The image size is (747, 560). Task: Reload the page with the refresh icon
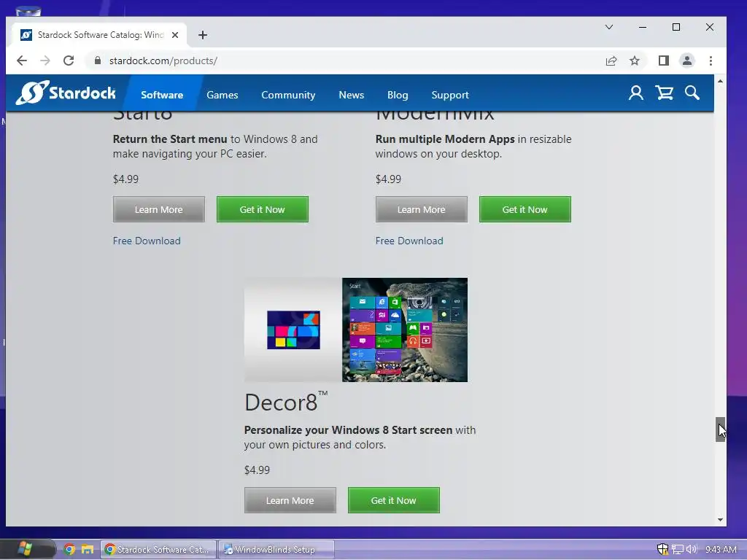click(x=69, y=61)
